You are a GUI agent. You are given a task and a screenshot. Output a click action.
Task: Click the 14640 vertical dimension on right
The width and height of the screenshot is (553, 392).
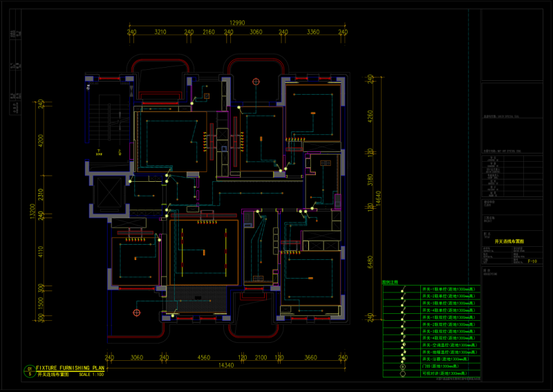[377, 198]
